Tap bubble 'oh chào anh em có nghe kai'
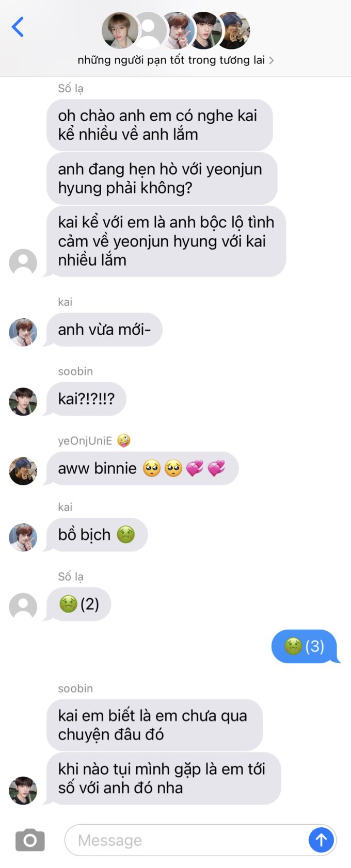The width and height of the screenshot is (351, 868). (x=159, y=125)
